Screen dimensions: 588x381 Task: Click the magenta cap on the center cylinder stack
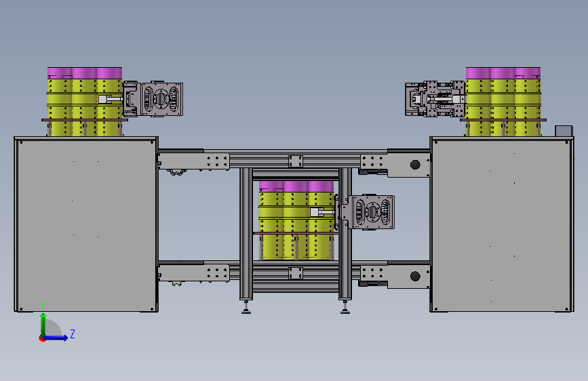(296, 186)
